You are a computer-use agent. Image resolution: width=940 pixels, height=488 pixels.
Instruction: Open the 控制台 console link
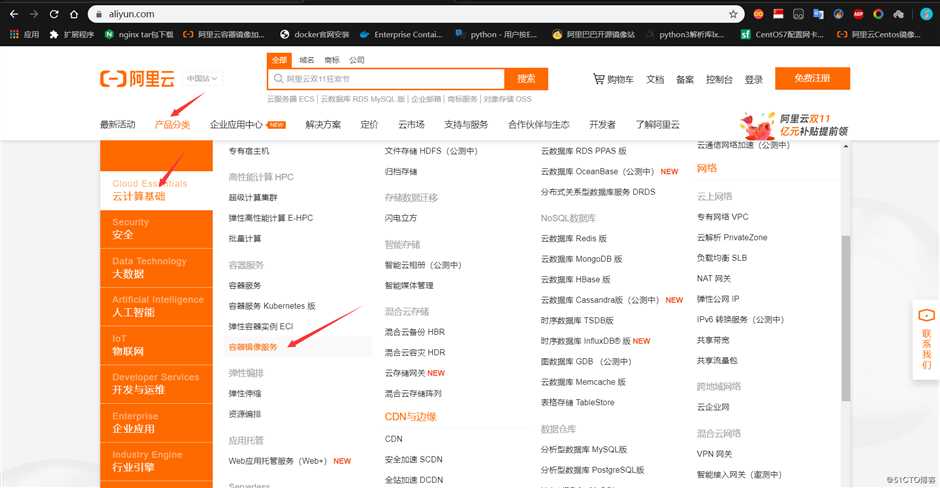[719, 79]
